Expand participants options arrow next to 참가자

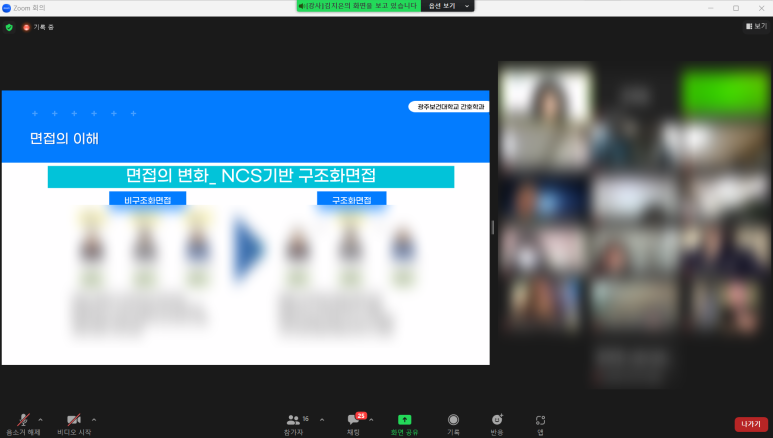coord(322,419)
